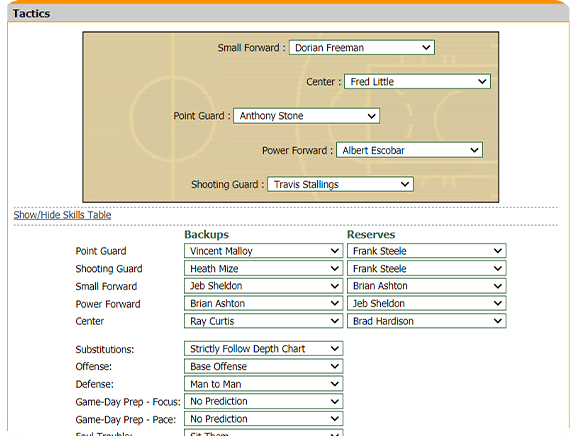This screenshot has width=574, height=436.
Task: Open the Power Forward starter dropdown showing Albert Escobar
Action: (x=409, y=150)
